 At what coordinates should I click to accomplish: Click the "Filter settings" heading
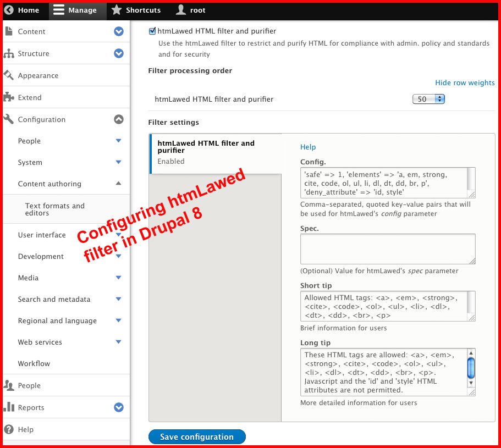click(x=173, y=122)
